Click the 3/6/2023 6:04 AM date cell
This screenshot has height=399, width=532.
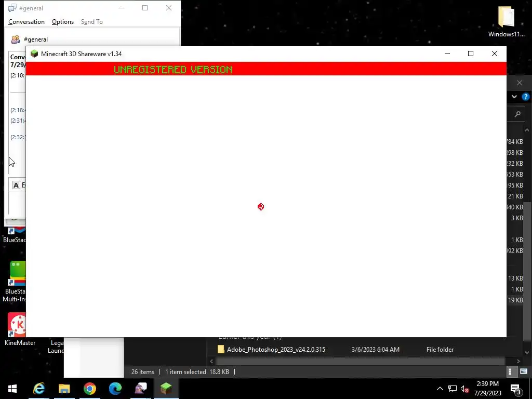pos(375,350)
